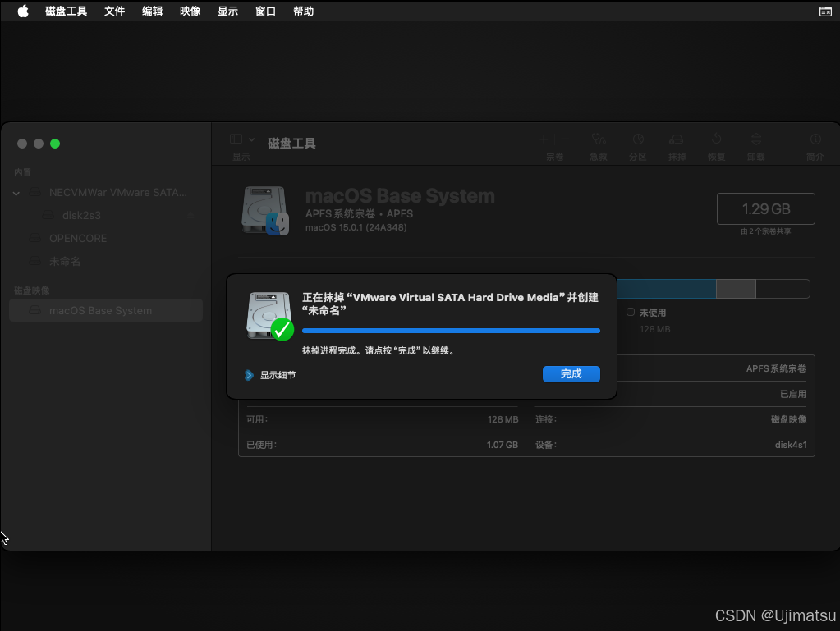Select 未命名 volume in sidebar

[106, 261]
